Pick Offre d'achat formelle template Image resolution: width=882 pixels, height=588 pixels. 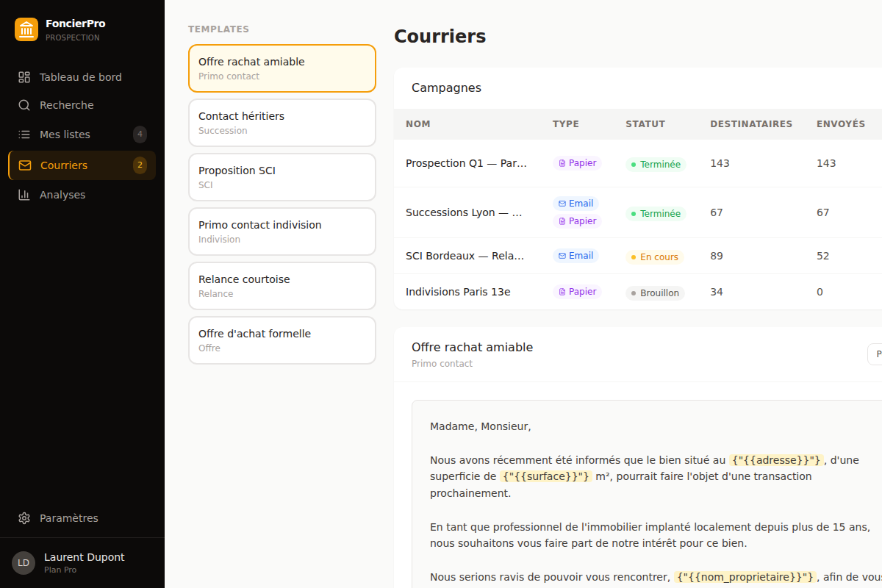[282, 340]
